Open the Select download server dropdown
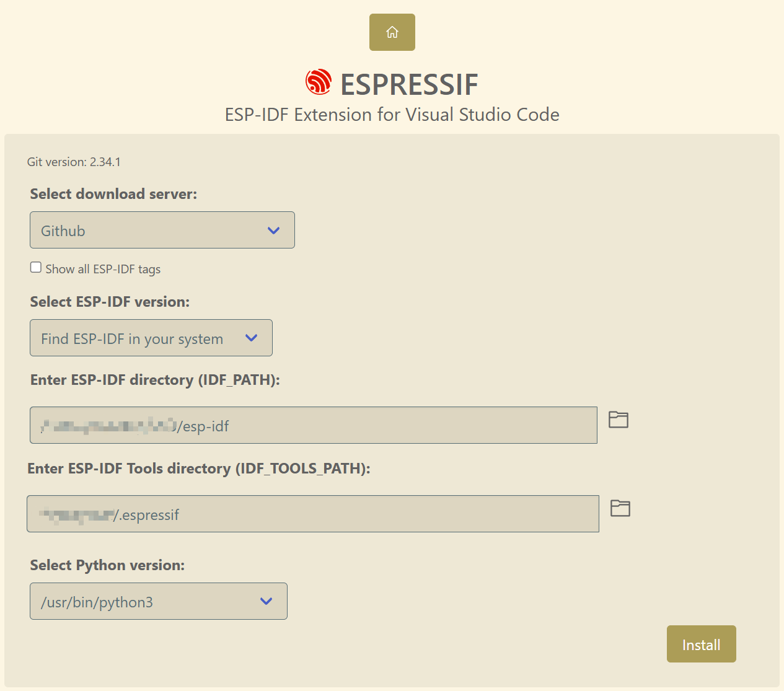 (162, 230)
